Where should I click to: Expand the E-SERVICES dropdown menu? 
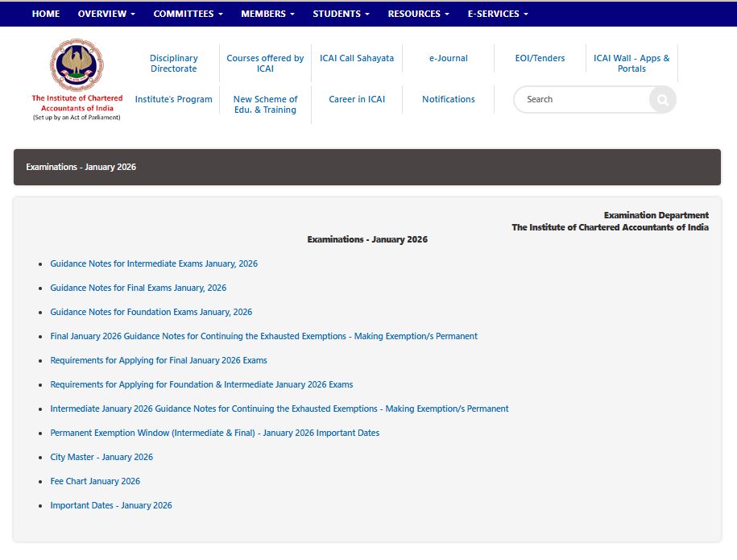pos(498,14)
